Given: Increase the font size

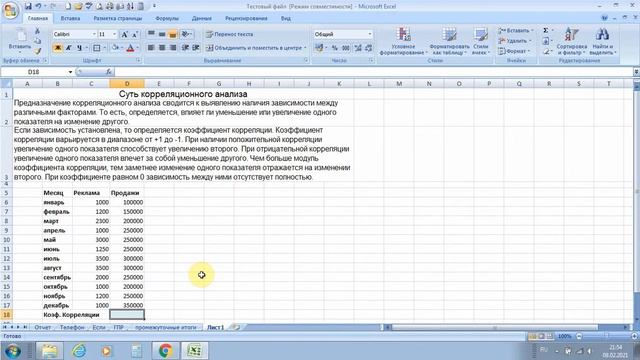Looking at the screenshot, I should 125,34.
